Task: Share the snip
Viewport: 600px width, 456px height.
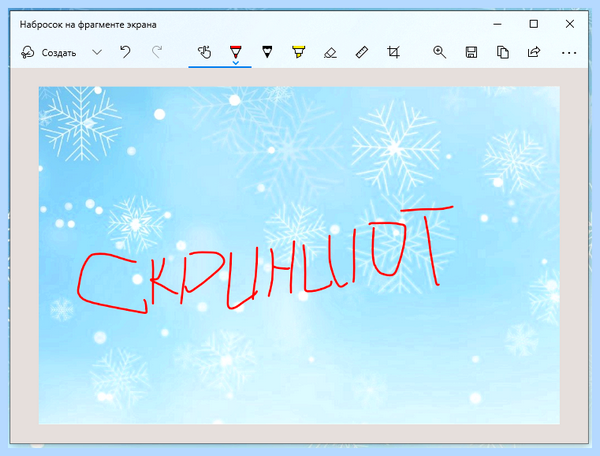Action: 534,52
